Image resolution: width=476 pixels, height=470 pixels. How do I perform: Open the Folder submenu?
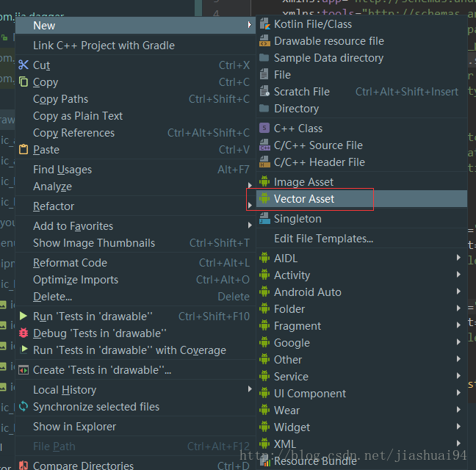coord(362,309)
